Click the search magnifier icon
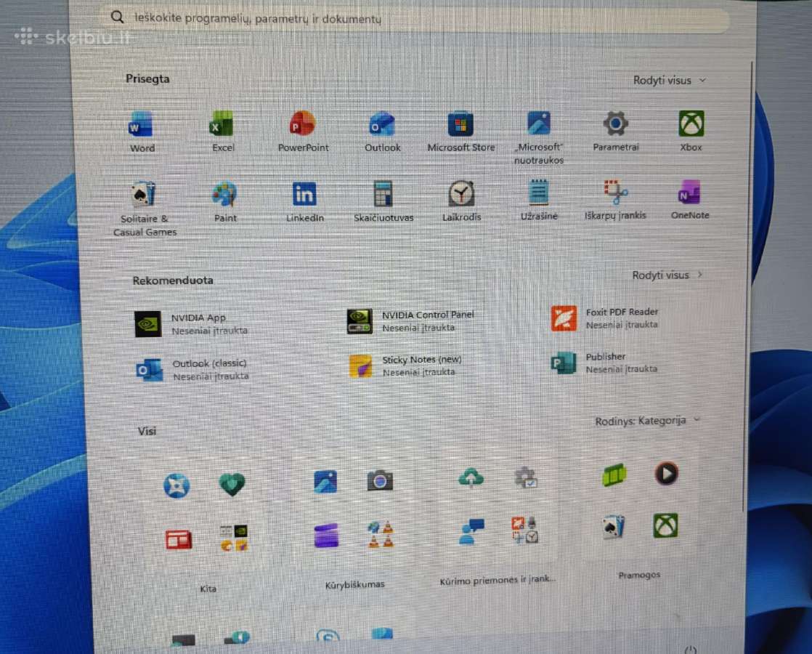812x654 pixels. click(118, 17)
